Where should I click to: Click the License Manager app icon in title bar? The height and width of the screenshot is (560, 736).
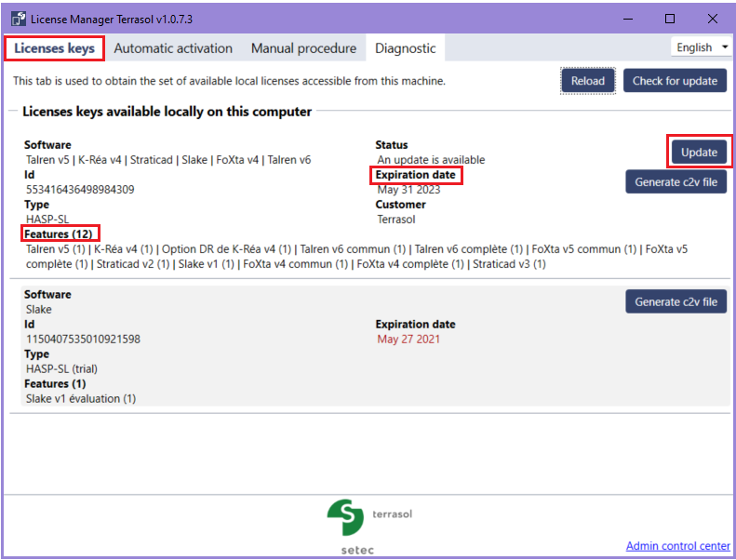click(x=19, y=19)
